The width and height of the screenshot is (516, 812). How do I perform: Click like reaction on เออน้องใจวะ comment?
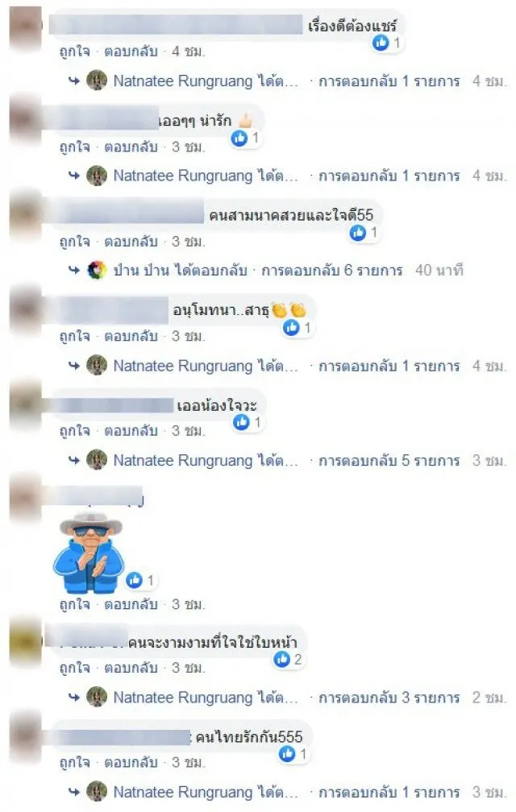[241, 422]
